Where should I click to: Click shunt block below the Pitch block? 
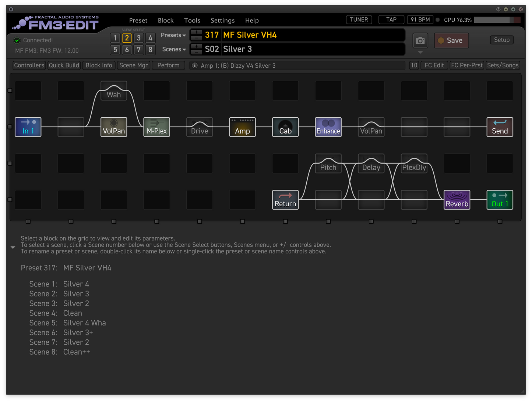tap(328, 200)
